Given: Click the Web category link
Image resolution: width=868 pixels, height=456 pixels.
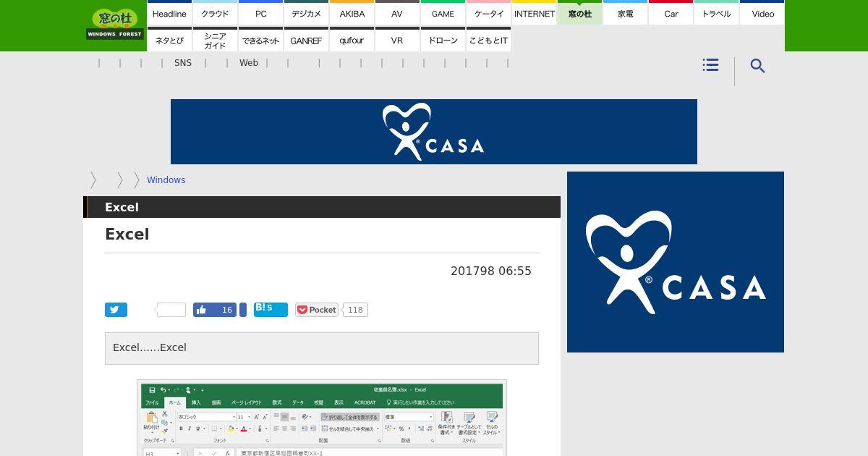Looking at the screenshot, I should pos(249,63).
